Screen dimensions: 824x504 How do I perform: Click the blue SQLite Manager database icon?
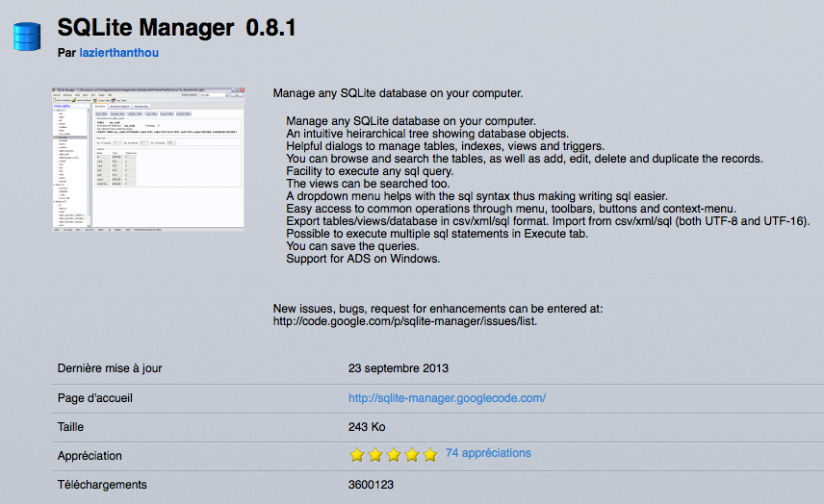[27, 36]
